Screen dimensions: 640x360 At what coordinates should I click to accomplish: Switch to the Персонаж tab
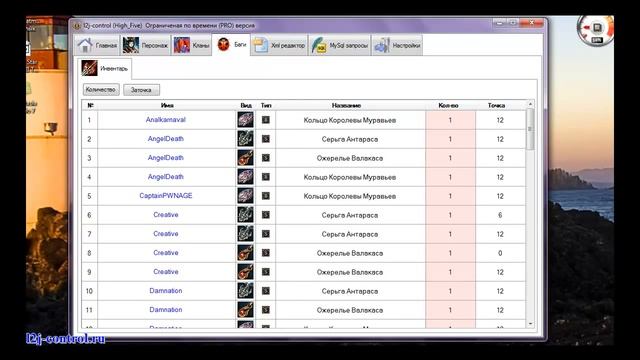click(145, 45)
